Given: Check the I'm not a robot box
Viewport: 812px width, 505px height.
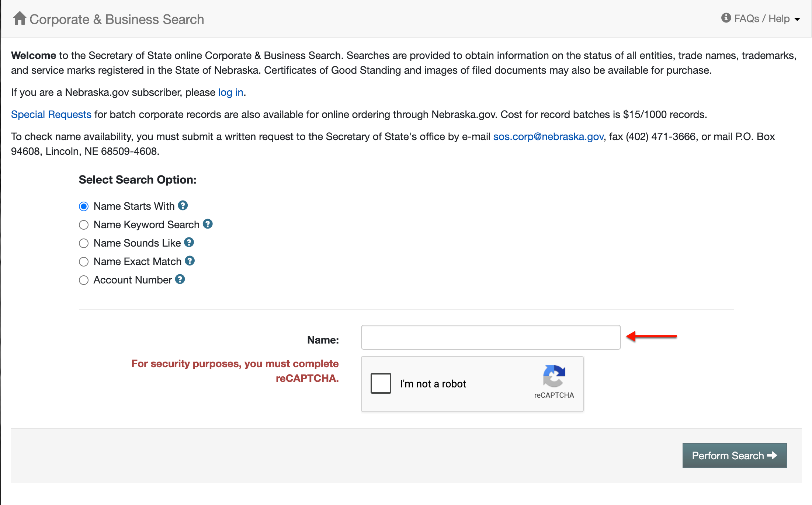Looking at the screenshot, I should coord(381,383).
